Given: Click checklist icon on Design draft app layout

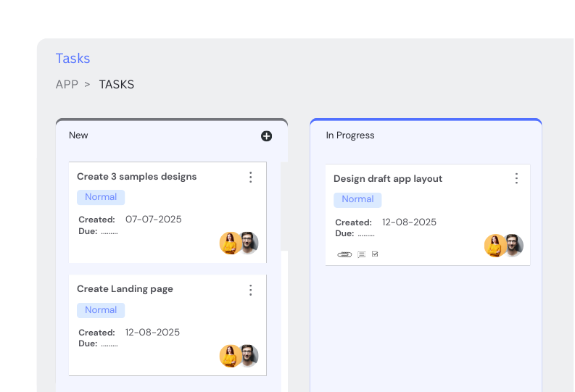Looking at the screenshot, I should click(375, 254).
